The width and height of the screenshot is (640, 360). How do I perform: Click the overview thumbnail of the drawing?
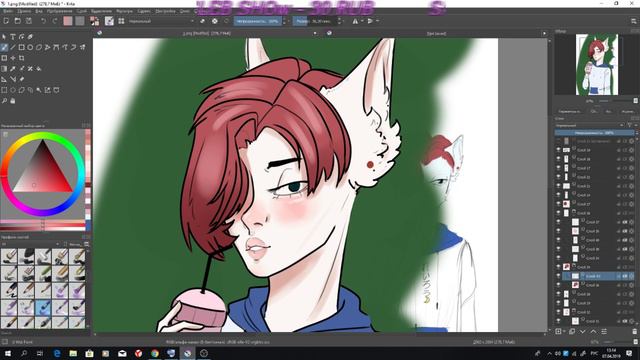pyautogui.click(x=597, y=64)
